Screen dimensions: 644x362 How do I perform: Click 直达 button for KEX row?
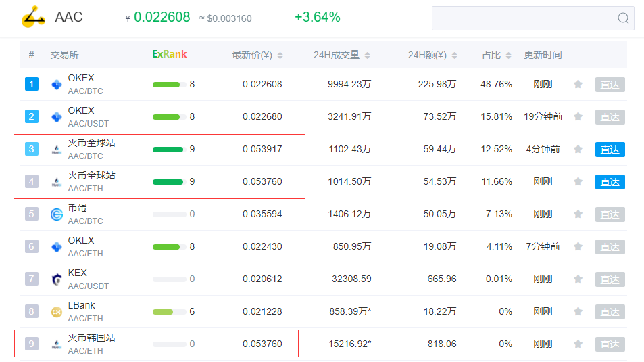[x=610, y=279]
